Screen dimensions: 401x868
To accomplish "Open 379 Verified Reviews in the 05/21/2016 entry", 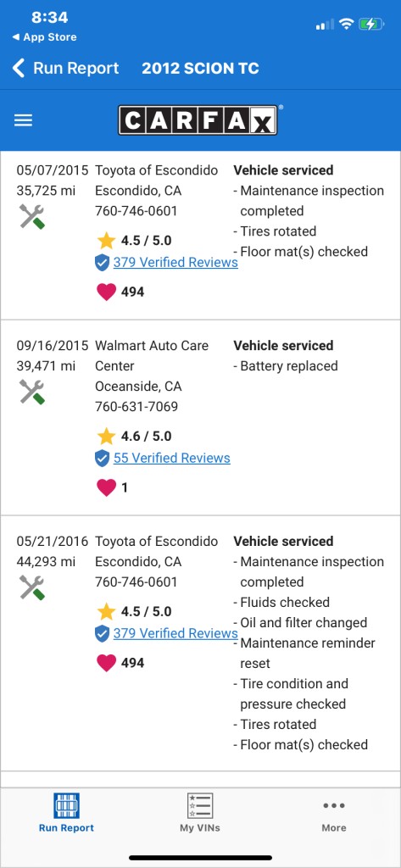I will click(x=175, y=633).
